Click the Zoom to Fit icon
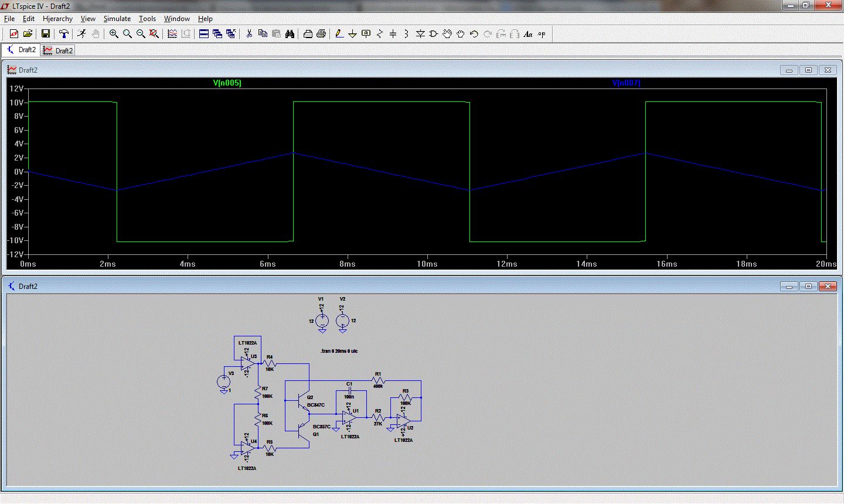The width and height of the screenshot is (844, 504). coord(154,34)
